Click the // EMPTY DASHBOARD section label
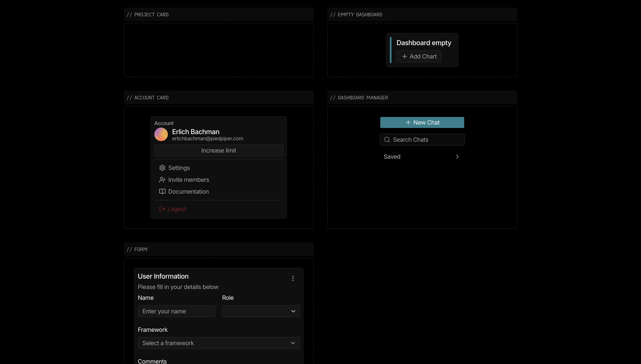This screenshot has height=364, width=641. tap(356, 15)
